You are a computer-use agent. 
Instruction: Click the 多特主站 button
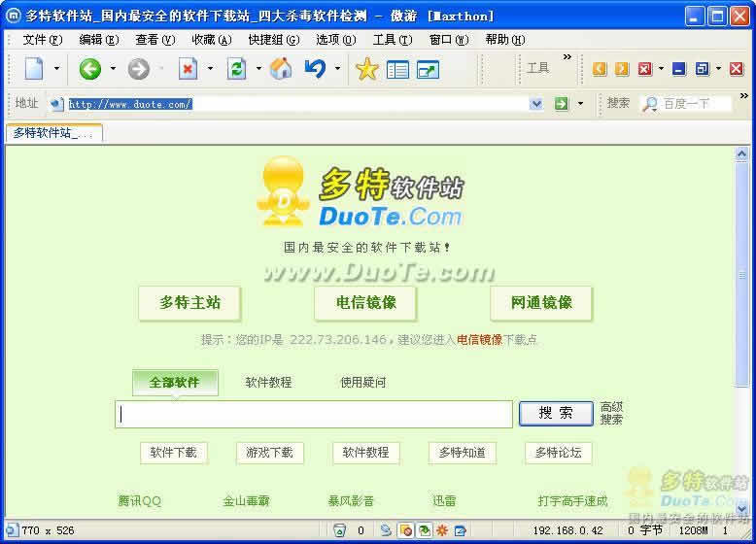tap(189, 303)
